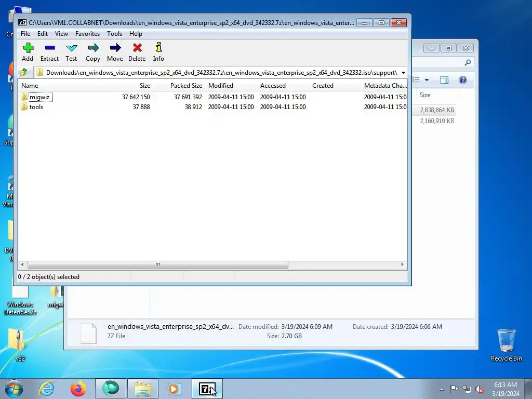The width and height of the screenshot is (532, 399).
Task: Sort by the Size column header
Action: (127, 86)
